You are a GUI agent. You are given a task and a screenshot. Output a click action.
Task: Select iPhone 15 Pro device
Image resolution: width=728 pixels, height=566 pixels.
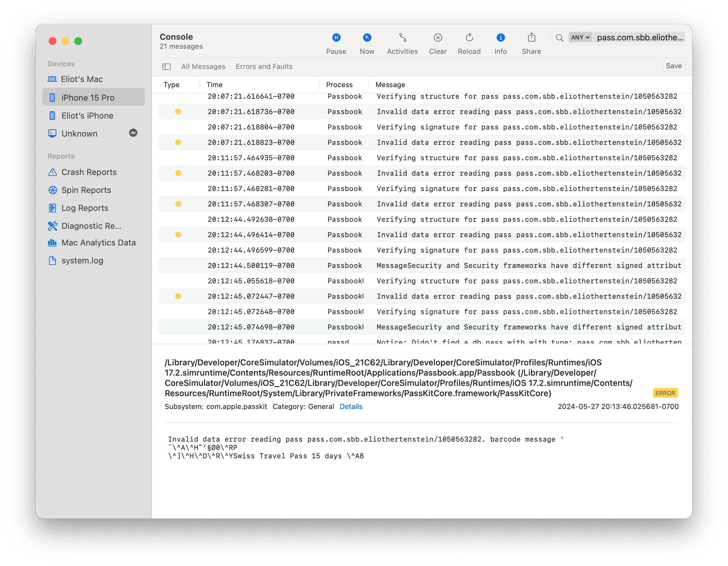(x=94, y=97)
